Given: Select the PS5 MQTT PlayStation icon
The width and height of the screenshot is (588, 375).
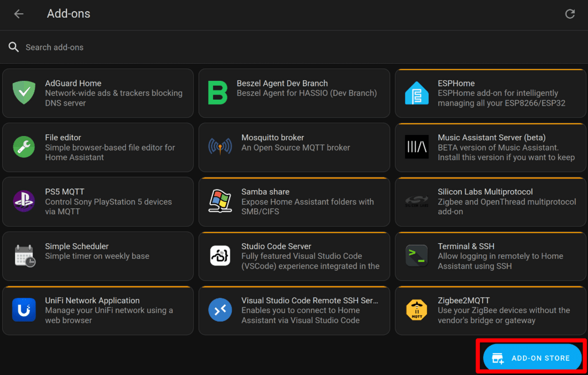Looking at the screenshot, I should (24, 201).
